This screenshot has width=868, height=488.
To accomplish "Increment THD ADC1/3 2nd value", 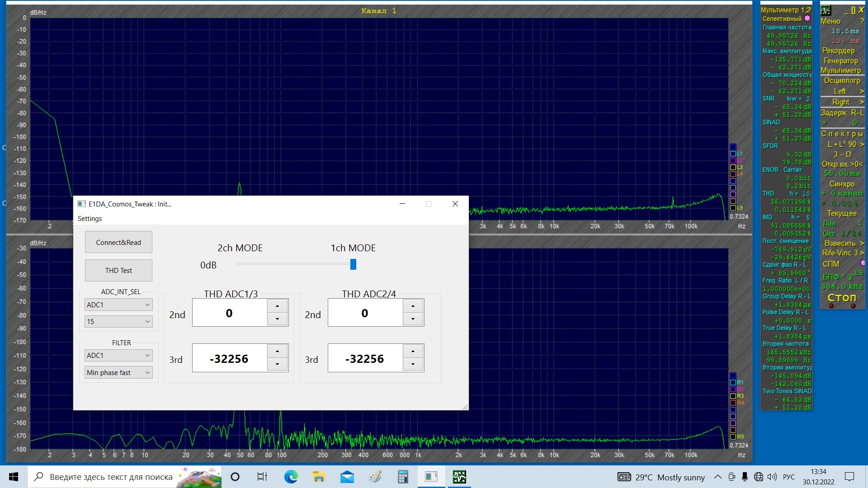I will coord(277,306).
